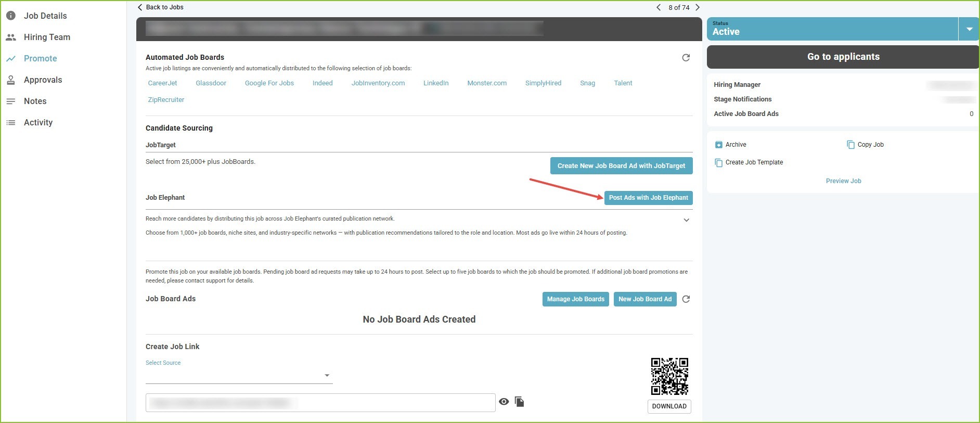Select Promote in sidebar

(41, 58)
